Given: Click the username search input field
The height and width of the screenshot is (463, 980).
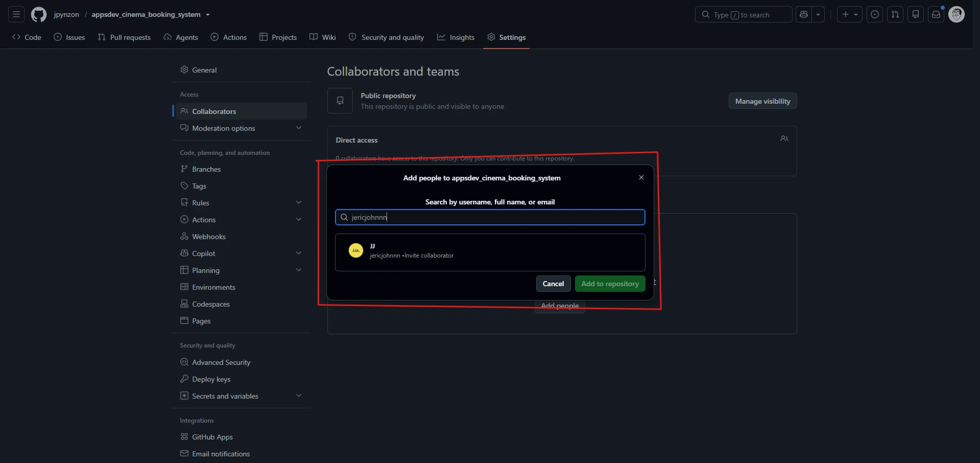Looking at the screenshot, I should click(x=490, y=217).
